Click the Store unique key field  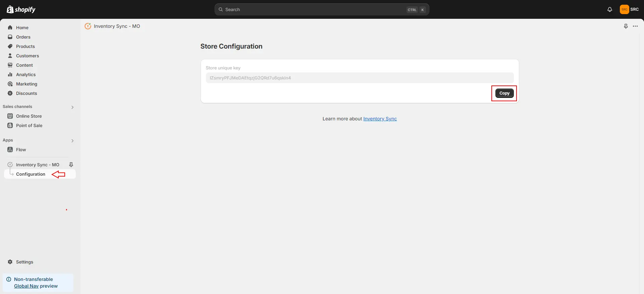pos(360,78)
